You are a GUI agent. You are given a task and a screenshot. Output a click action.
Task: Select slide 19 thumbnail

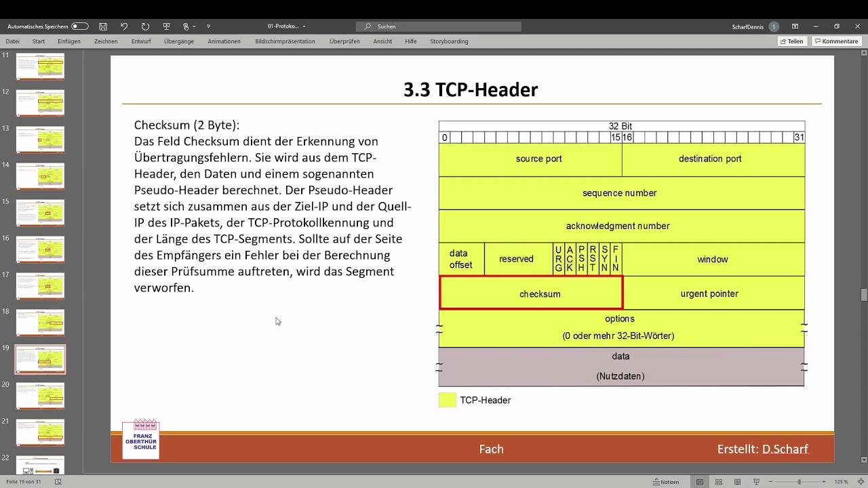(40, 359)
